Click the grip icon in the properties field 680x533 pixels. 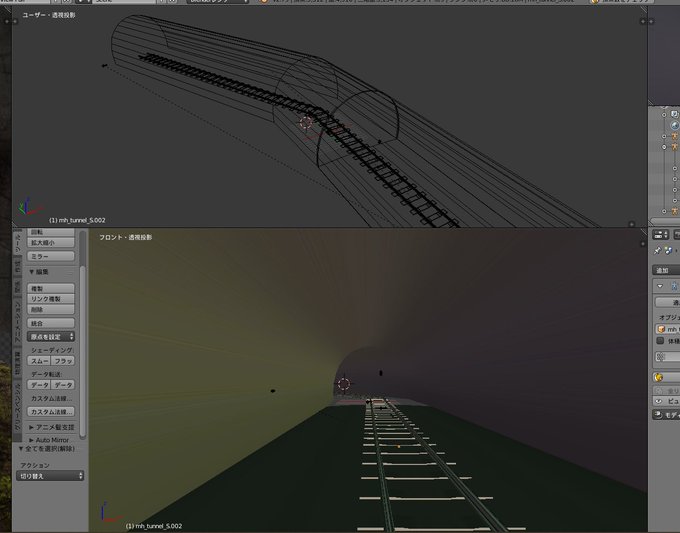click(660, 356)
